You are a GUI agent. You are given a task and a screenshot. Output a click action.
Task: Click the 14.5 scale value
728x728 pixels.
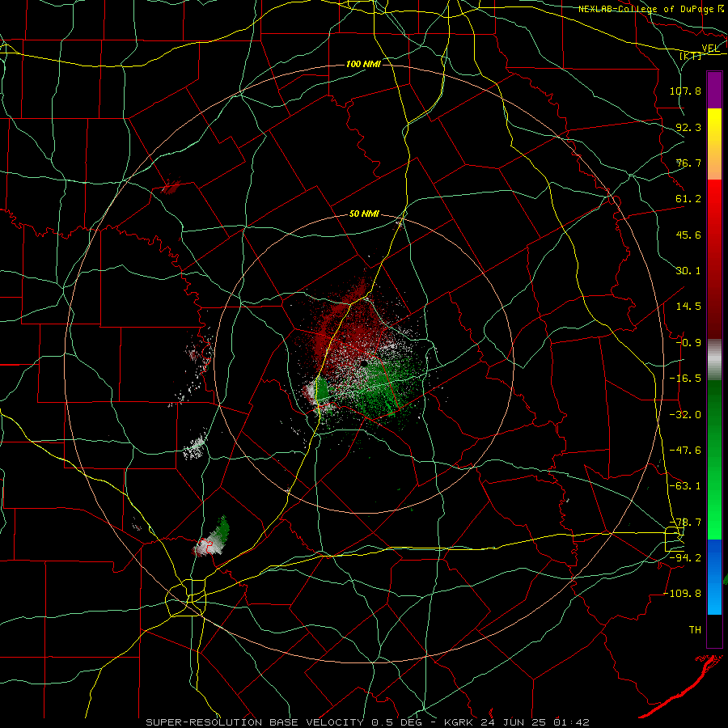688,307
